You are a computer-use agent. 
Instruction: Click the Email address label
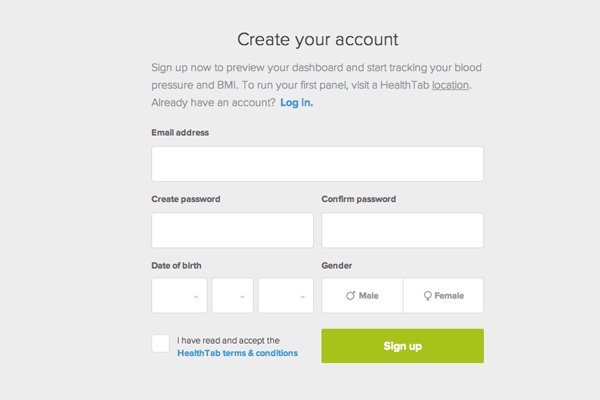coord(180,132)
